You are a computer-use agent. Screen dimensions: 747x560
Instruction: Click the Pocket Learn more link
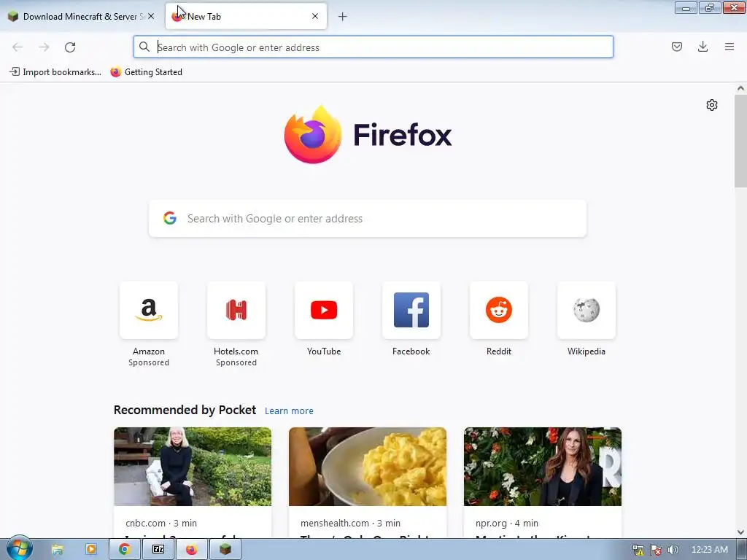(289, 411)
